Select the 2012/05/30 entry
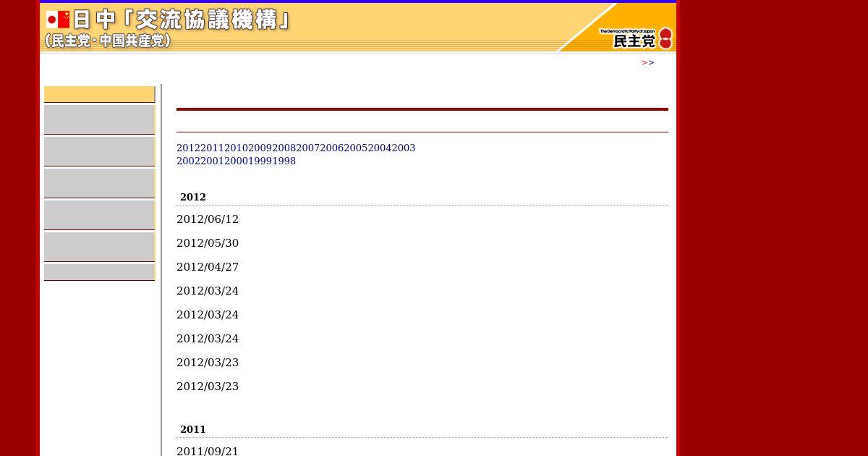Screen dimensions: 868x456 pos(208,243)
